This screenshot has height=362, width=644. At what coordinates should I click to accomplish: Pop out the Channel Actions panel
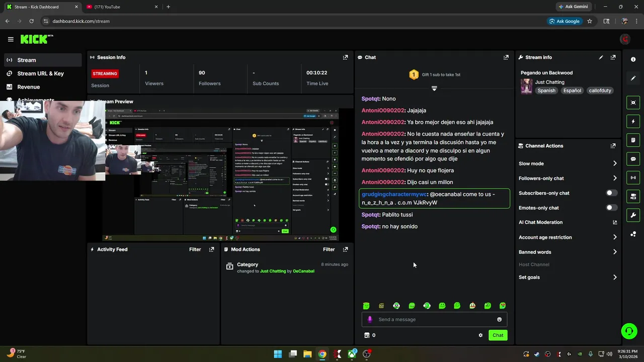click(x=613, y=146)
